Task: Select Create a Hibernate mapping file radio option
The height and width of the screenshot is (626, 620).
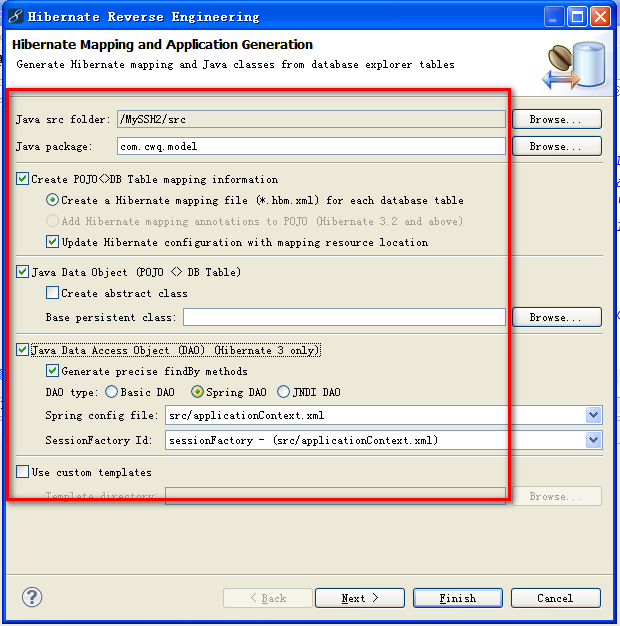Action: 52,200
